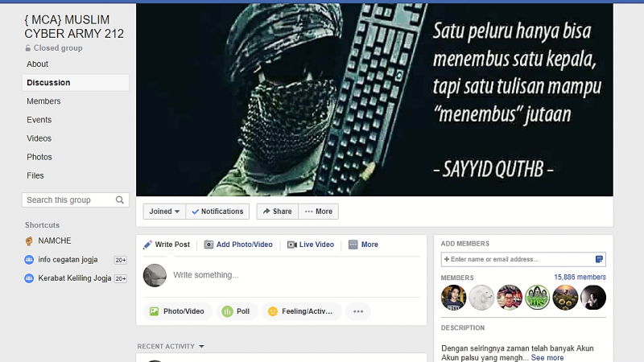Click the Kerabat Keliling Jogja group icon
This screenshot has height=362, width=644.
[x=29, y=278]
